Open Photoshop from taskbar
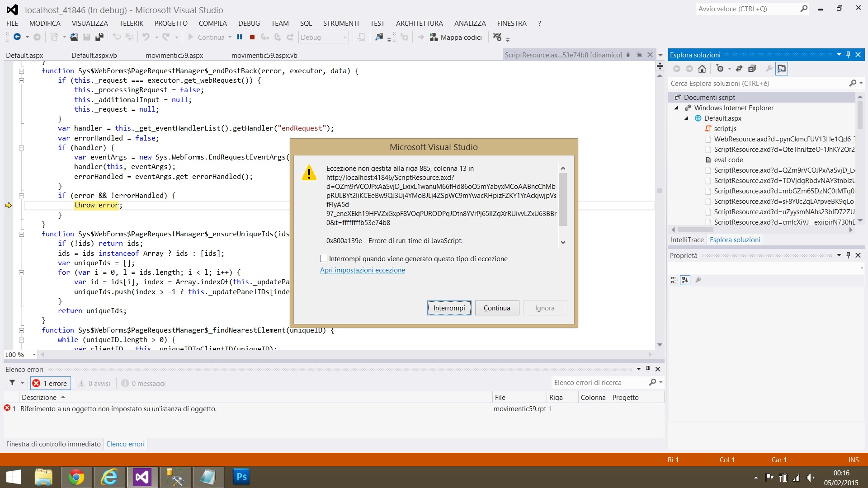 click(x=241, y=477)
